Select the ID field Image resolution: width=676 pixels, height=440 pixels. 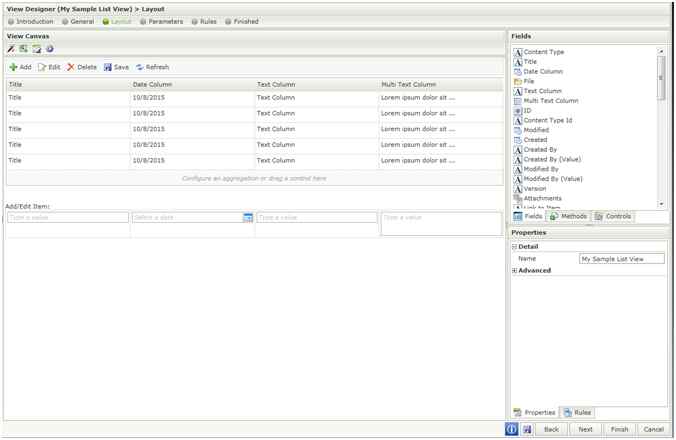(523, 111)
